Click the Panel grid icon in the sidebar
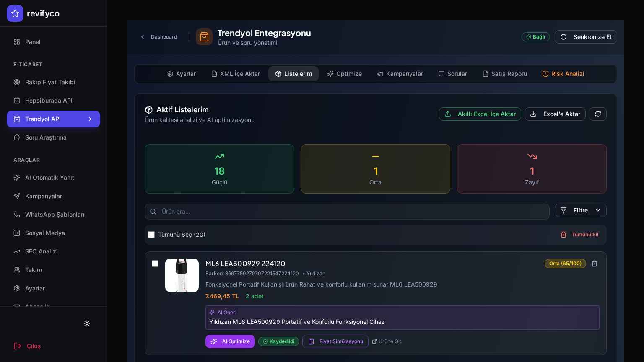The width and height of the screenshot is (644, 362). 17,42
